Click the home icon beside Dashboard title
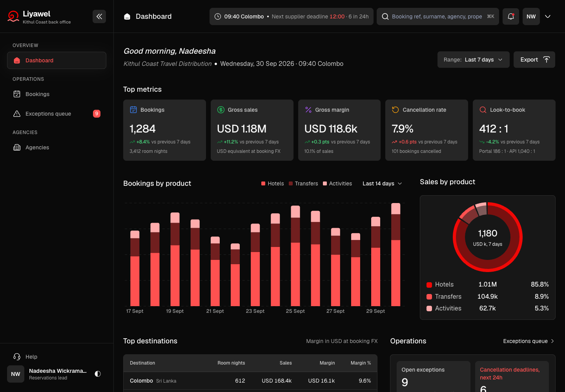Screen dimensions: 565x392 tap(127, 16)
